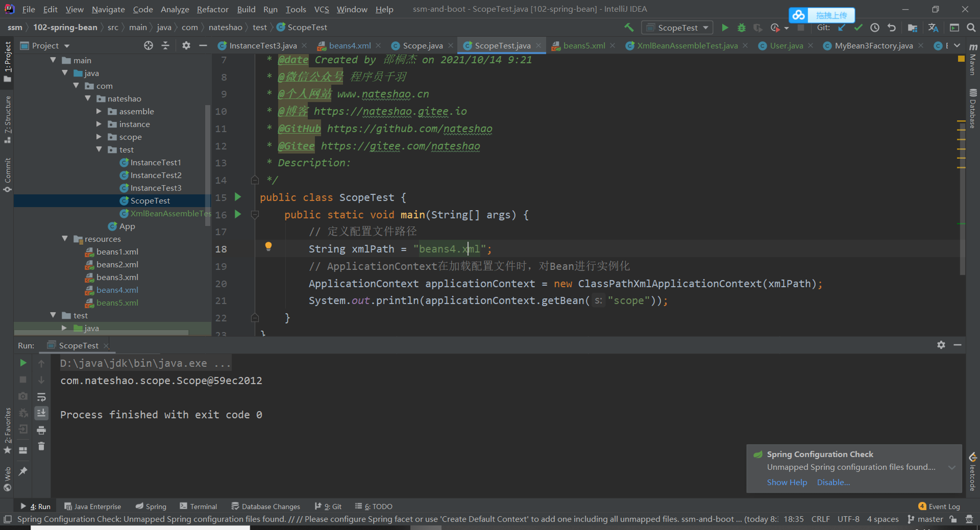Open the Database side panel
The height and width of the screenshot is (530, 980).
coord(973,108)
